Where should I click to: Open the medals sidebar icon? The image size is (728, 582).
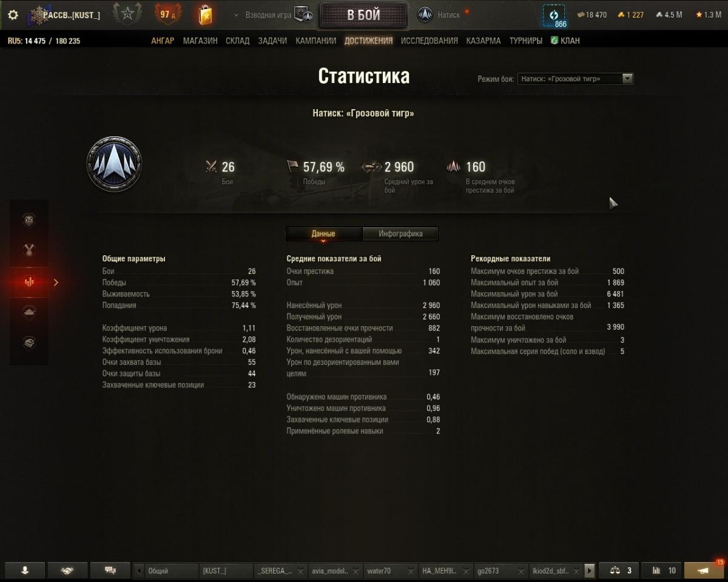(x=29, y=250)
